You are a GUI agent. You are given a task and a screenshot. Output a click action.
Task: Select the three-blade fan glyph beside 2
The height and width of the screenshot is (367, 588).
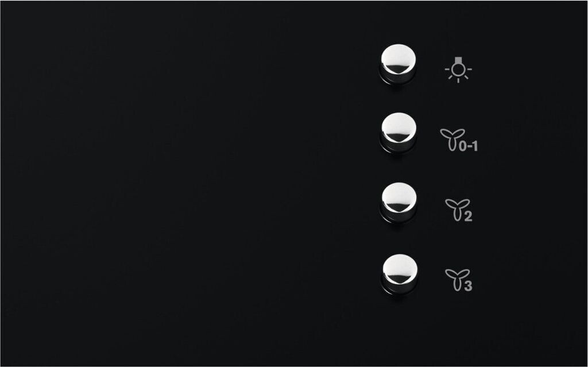[457, 210]
